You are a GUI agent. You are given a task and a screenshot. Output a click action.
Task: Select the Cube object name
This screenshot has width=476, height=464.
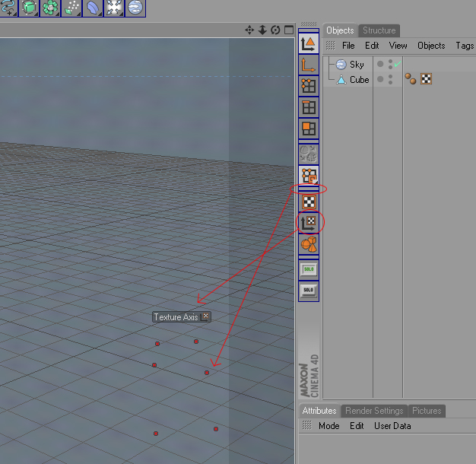(x=360, y=80)
